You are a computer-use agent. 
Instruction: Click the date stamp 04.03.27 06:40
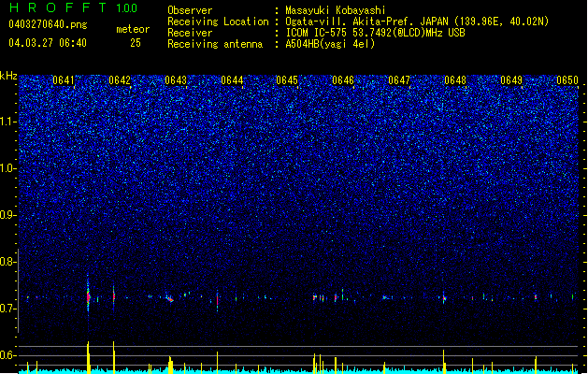pyautogui.click(x=48, y=43)
